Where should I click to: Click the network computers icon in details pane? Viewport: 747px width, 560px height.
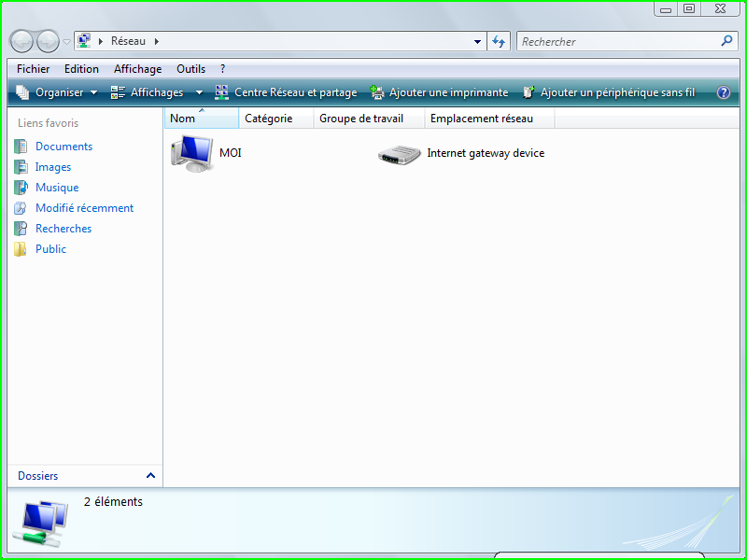click(41, 524)
